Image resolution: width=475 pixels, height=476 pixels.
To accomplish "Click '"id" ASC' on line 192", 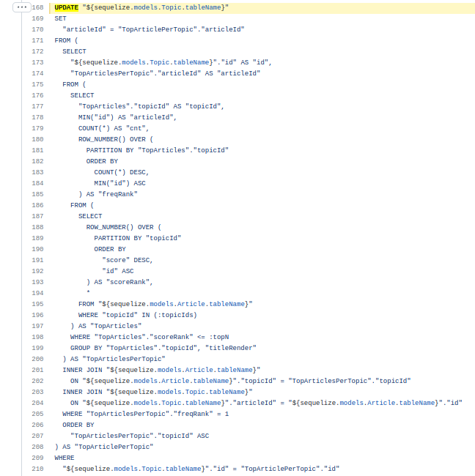I will click(118, 271).
